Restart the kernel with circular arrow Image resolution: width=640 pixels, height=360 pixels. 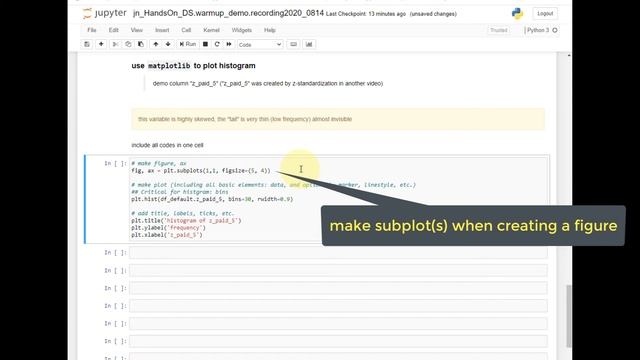pyautogui.click(x=217, y=44)
